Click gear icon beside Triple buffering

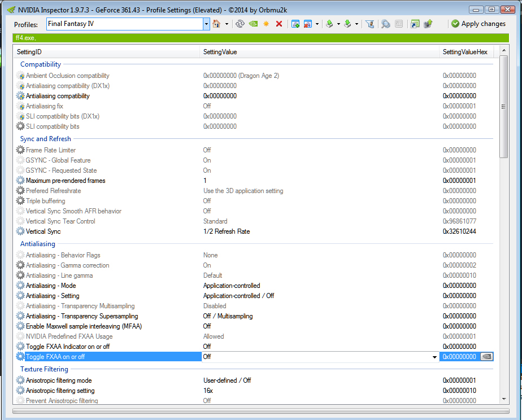click(20, 201)
